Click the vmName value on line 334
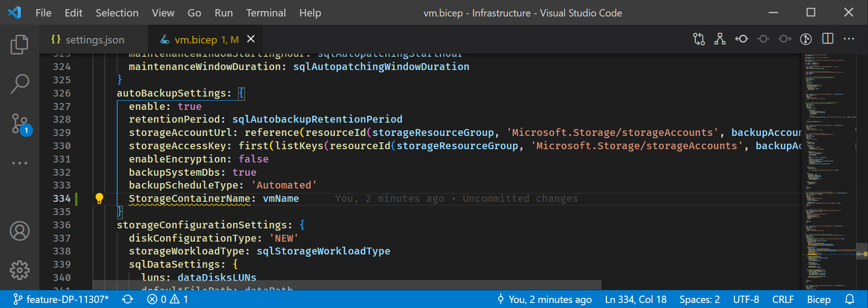 pyautogui.click(x=281, y=199)
